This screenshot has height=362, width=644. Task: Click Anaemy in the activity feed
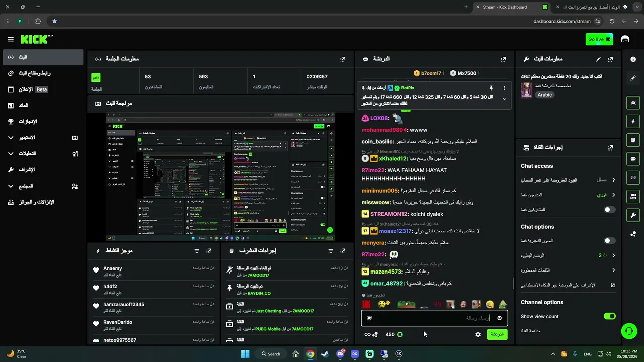click(x=113, y=269)
